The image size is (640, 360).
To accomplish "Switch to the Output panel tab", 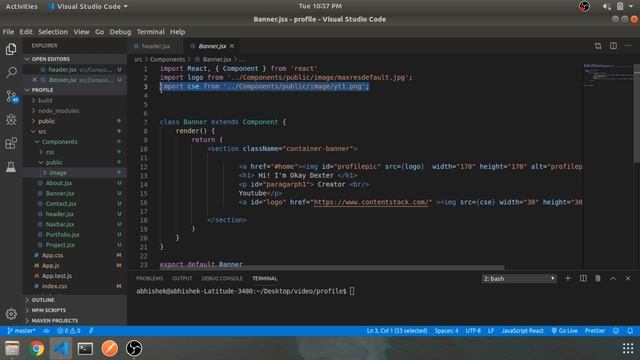I will pos(182,278).
